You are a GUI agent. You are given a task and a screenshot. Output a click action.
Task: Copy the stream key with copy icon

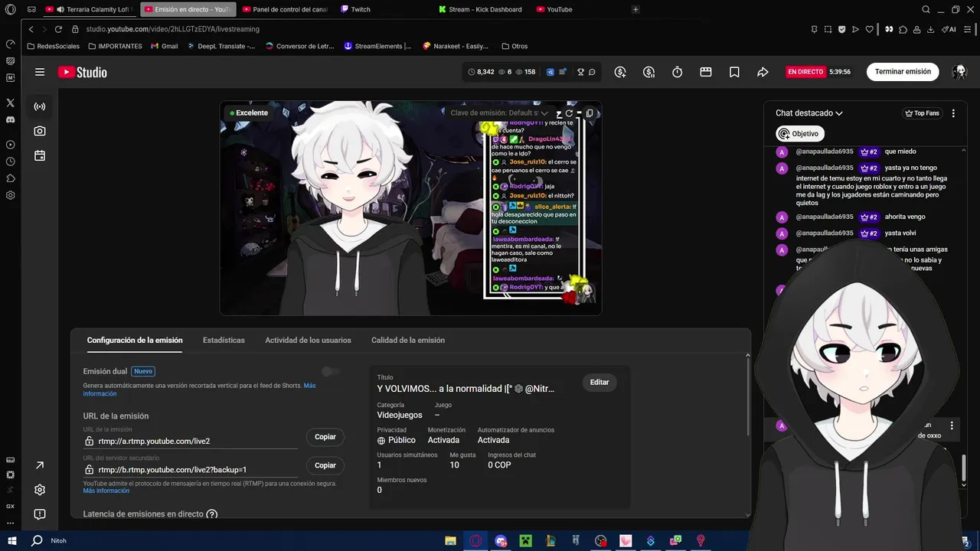coord(590,113)
